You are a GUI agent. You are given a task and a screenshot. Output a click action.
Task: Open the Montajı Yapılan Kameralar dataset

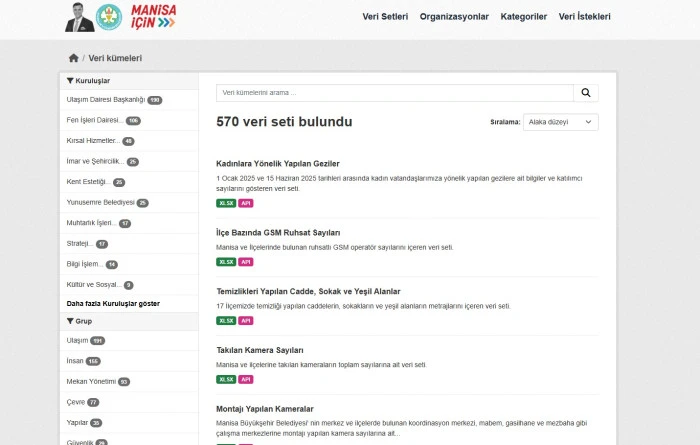coord(265,409)
